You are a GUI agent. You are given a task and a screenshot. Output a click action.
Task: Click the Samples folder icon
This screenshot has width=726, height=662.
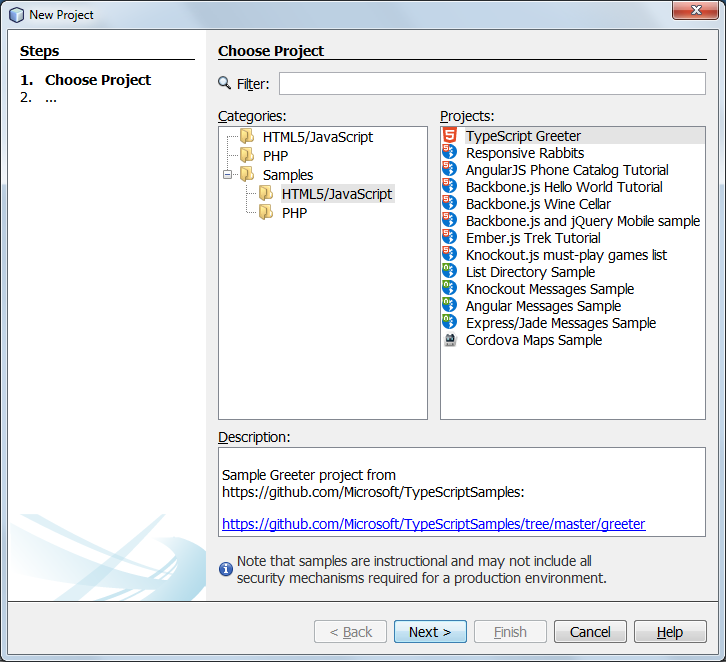point(247,174)
